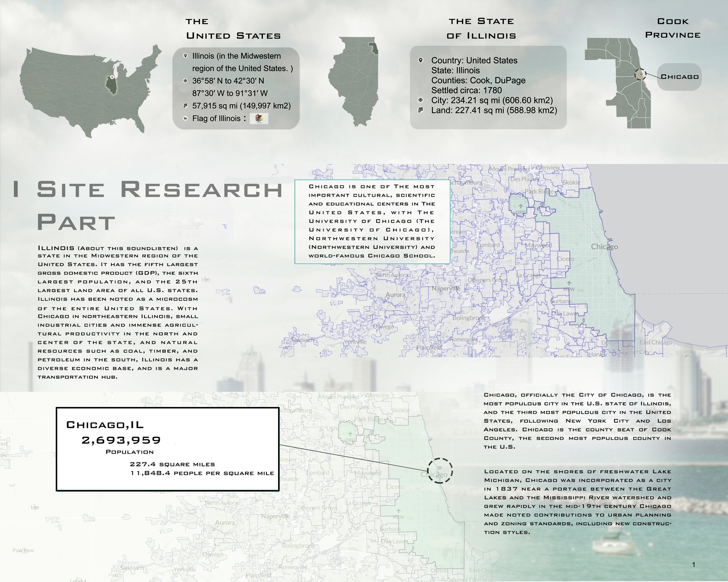This screenshot has width=728, height=582.
Task: Click the "Bolingbrook" label on the blue-outlined map
Action: 468,318
